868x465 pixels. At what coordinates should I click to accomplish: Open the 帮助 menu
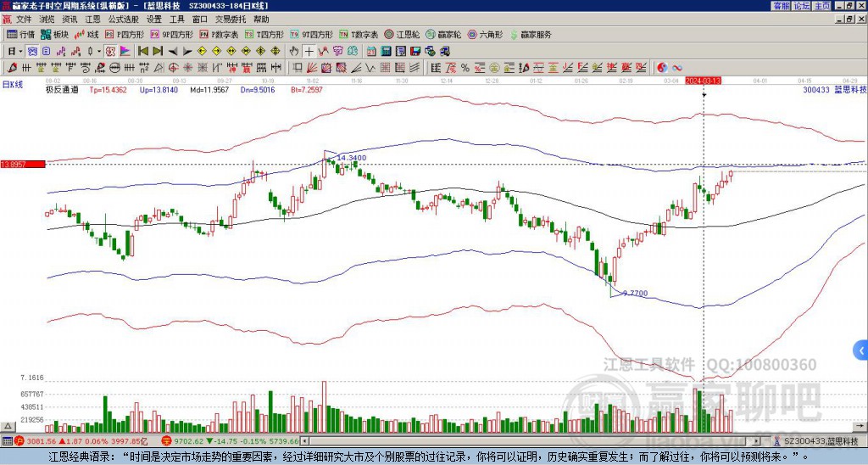point(261,20)
